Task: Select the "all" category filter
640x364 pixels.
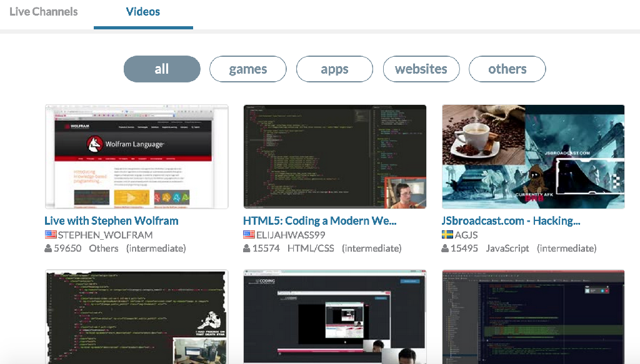Action: click(162, 69)
